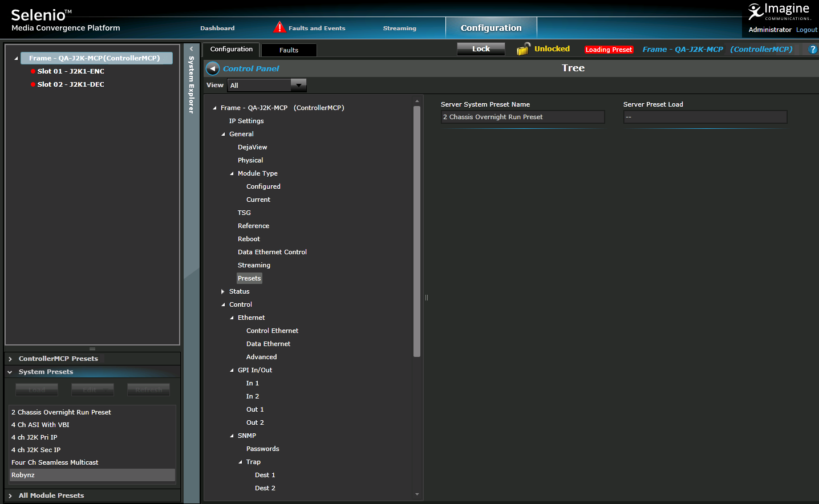Select 2 Chassis Overnight Run Preset
Viewport: 819px width, 504px height.
[x=92, y=412]
